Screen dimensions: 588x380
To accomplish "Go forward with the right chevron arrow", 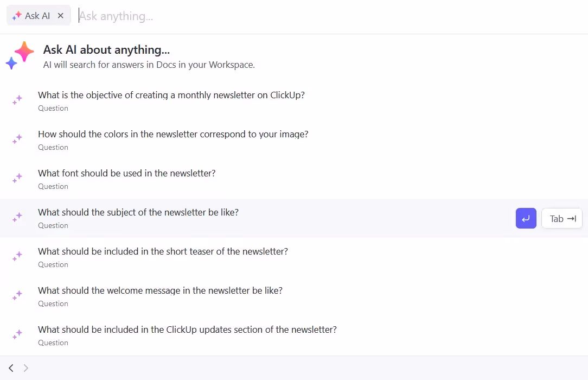I will pyautogui.click(x=25, y=368).
